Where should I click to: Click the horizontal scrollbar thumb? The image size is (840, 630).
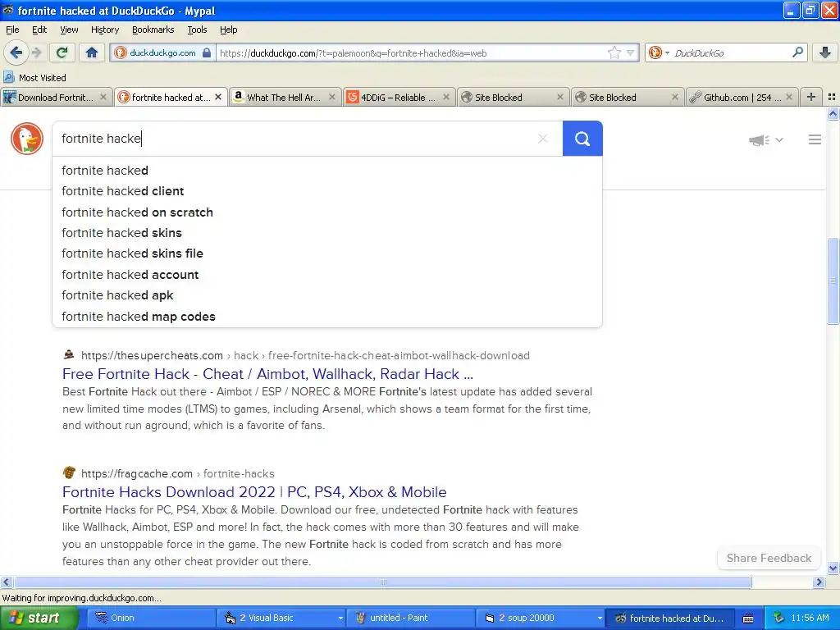coord(383,582)
